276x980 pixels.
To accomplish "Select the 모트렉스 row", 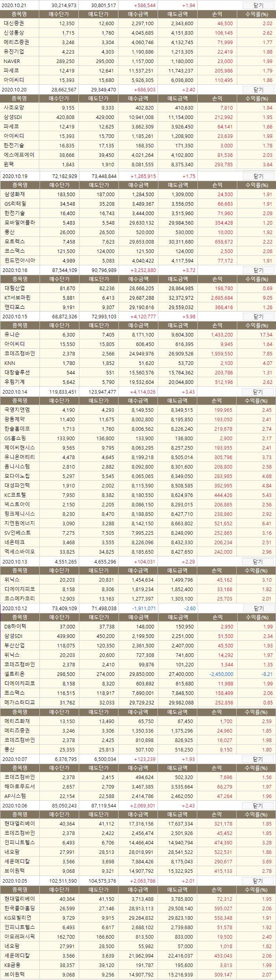I will [138, 242].
